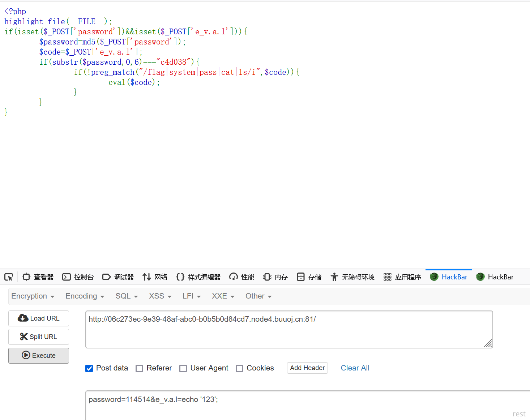Viewport: 530px width, 420px height.
Task: Expand the SQL dropdown menu
Action: click(x=127, y=296)
